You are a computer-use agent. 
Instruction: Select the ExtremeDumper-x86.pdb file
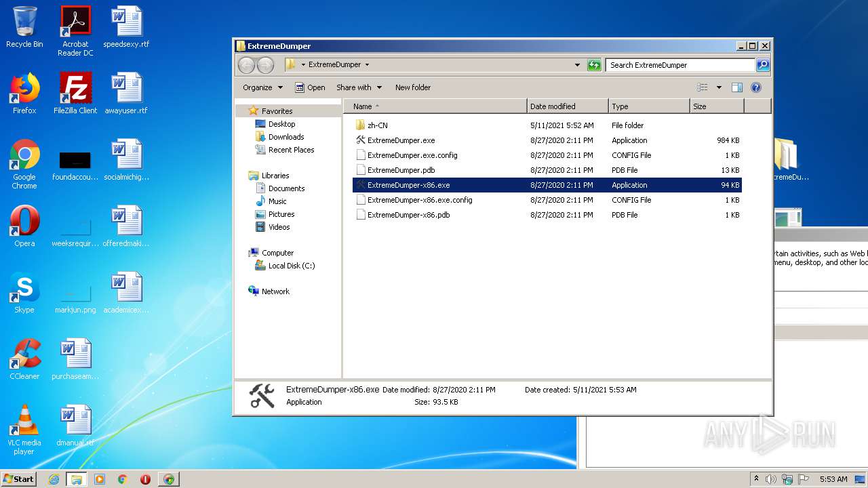[x=547, y=215]
